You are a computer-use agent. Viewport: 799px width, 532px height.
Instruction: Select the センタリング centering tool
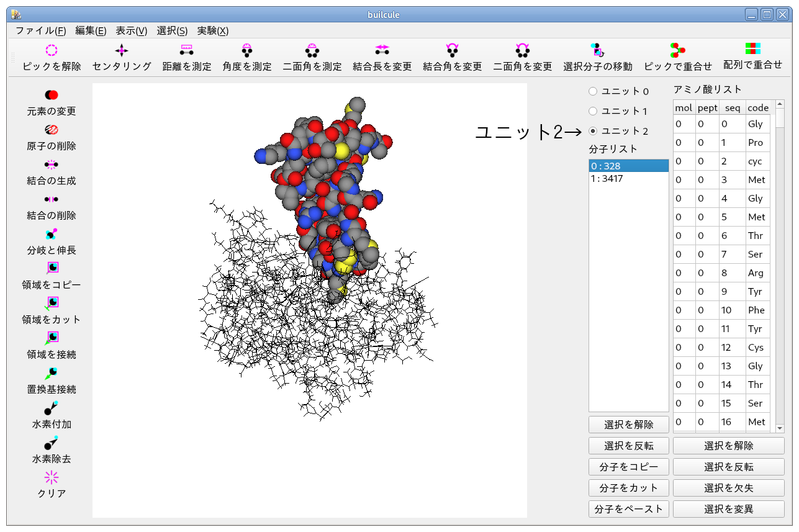[122, 51]
